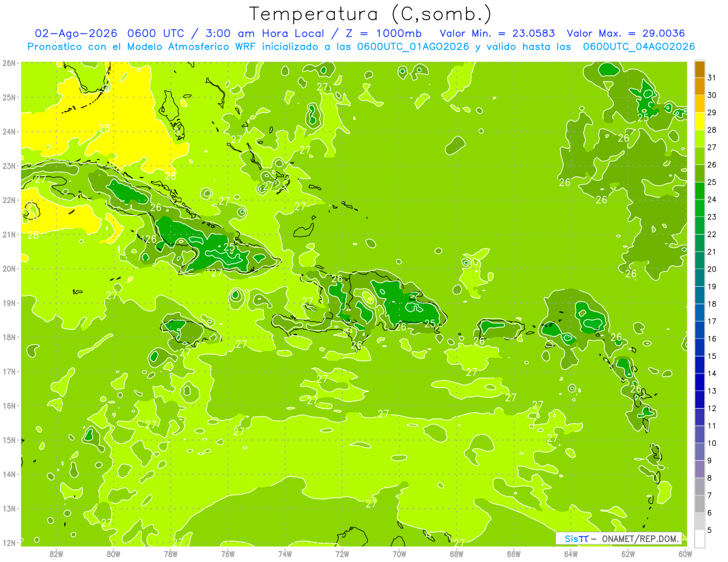Click the "22N" latitude axis label
This screenshot has height=562, width=728.
pyautogui.click(x=9, y=200)
